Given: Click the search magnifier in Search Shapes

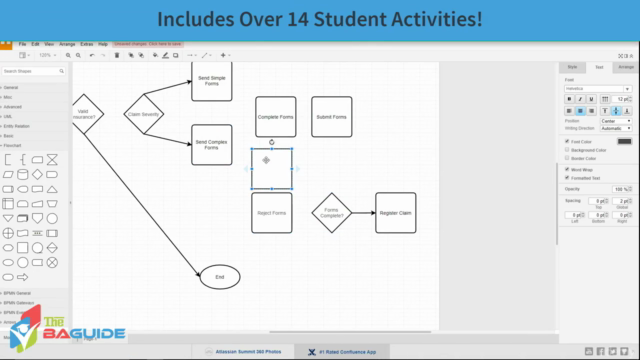Looking at the screenshot, I should [x=62, y=71].
